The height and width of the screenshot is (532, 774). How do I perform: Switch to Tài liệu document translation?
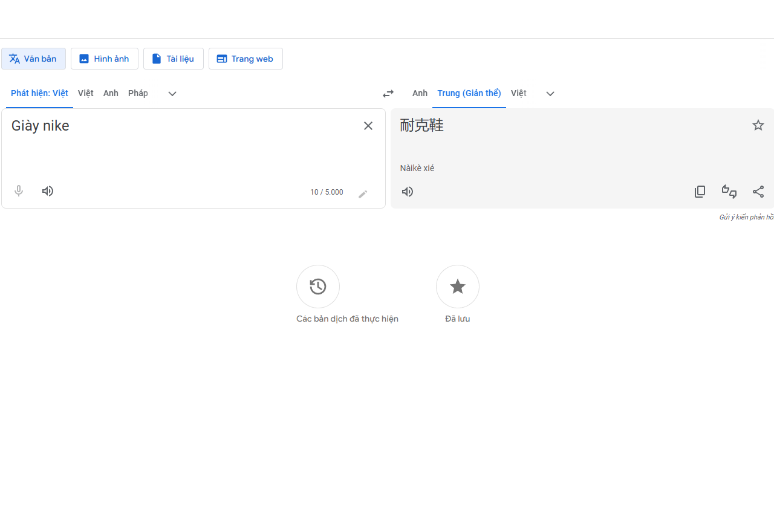point(174,59)
